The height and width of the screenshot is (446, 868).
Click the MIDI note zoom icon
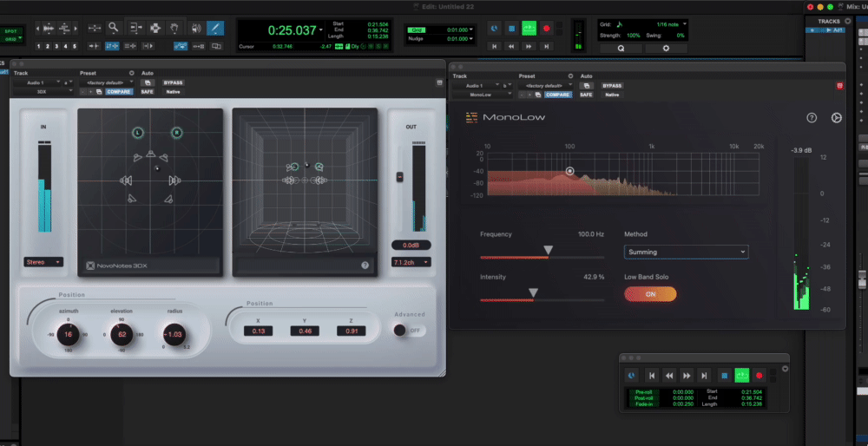point(64,28)
